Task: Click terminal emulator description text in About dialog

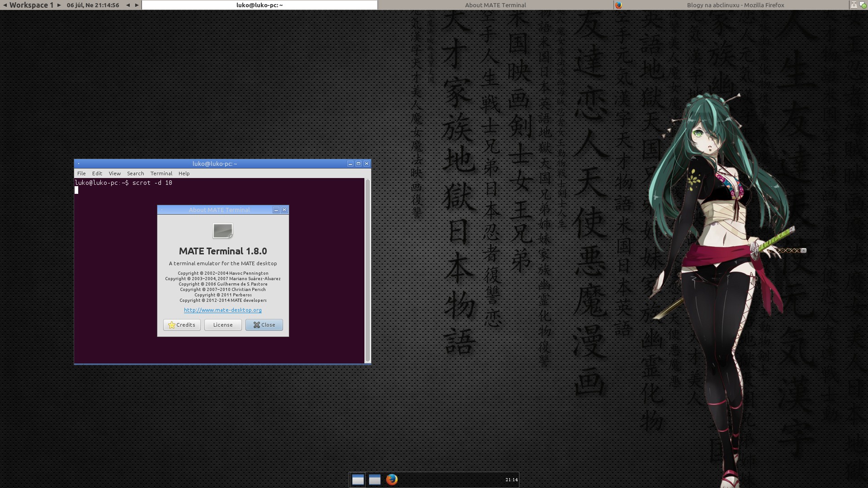Action: 223,263
